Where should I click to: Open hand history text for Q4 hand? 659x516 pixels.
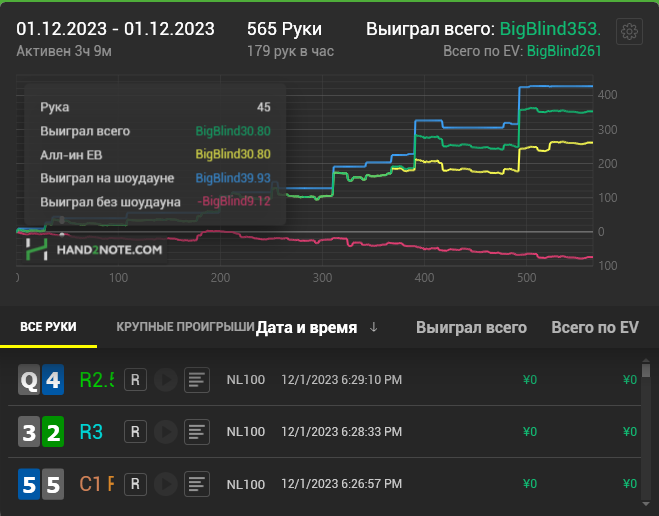(197, 380)
